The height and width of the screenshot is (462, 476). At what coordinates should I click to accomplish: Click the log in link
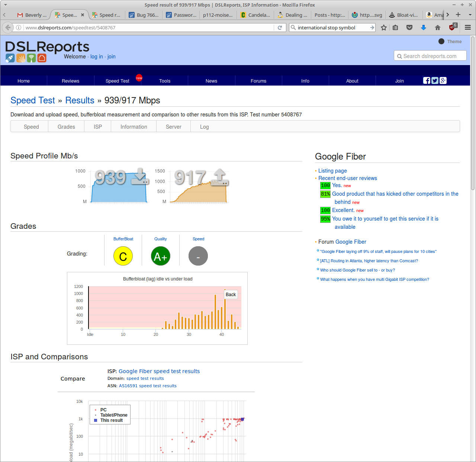point(97,57)
